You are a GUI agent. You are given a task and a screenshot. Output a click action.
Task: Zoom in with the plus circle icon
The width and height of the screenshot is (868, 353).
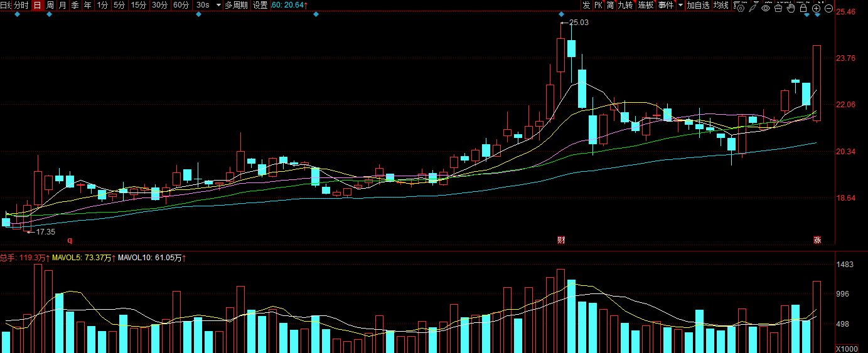click(x=816, y=8)
